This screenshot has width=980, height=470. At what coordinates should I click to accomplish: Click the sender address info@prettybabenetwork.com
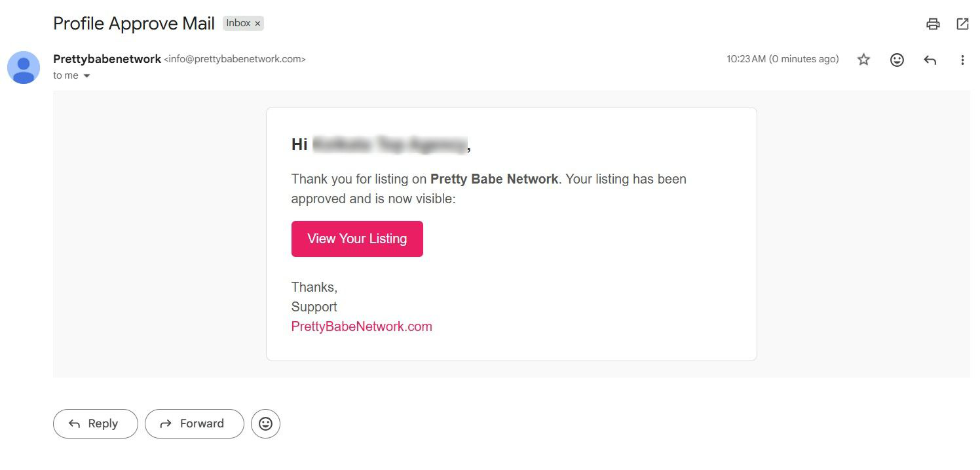[235, 59]
